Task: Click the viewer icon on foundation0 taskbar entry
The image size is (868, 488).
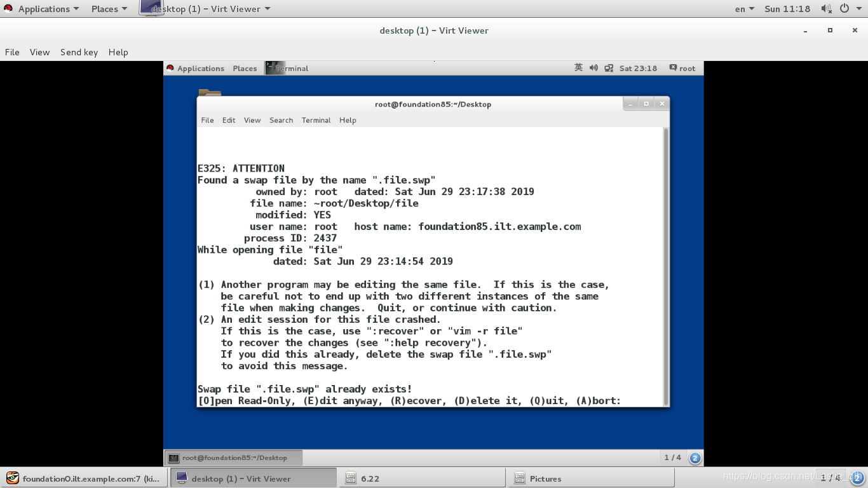Action: click(14, 478)
